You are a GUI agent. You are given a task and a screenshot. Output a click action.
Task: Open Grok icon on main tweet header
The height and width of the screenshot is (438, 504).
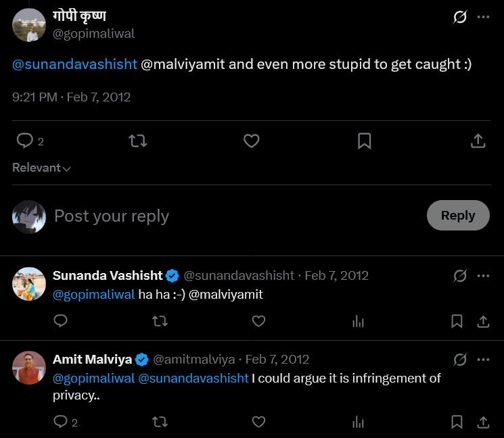459,17
